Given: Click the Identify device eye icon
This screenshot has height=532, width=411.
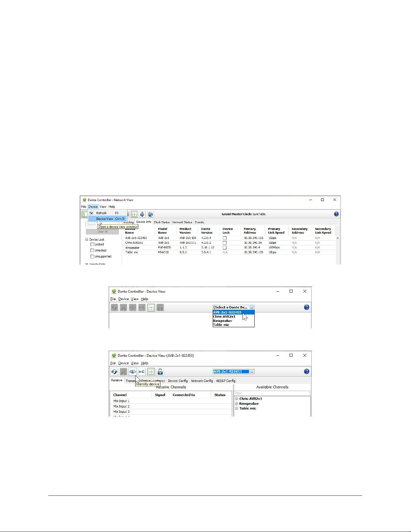Looking at the screenshot, I should point(133,372).
